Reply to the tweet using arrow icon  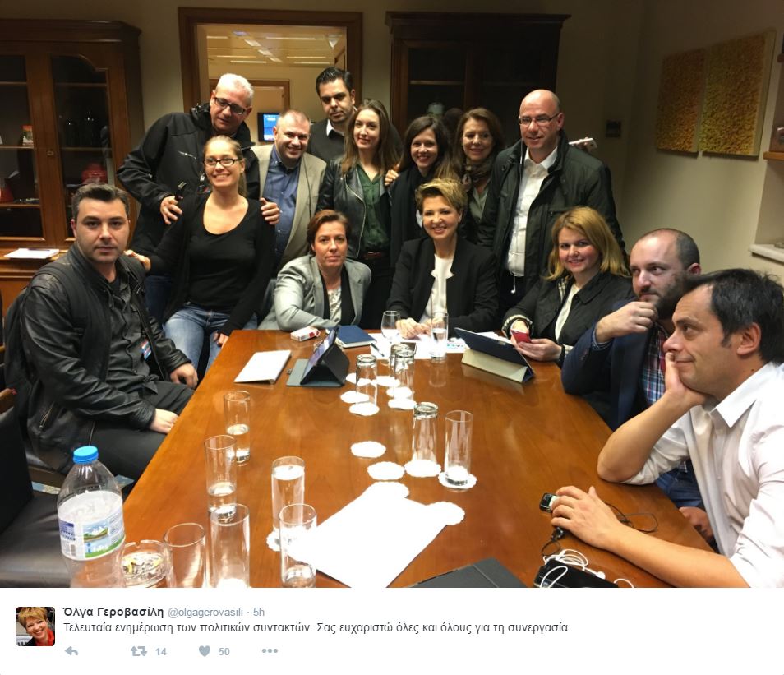pos(71,651)
